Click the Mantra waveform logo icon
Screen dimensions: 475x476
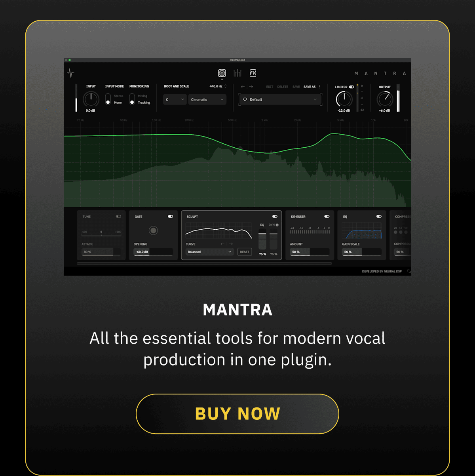coord(70,73)
